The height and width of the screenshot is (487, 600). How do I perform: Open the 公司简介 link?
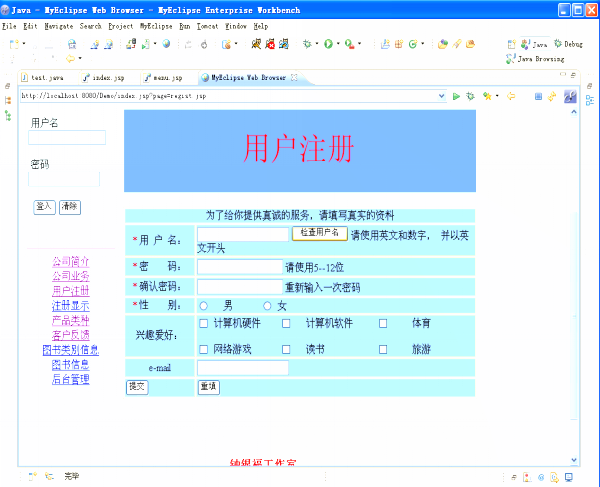[71, 262]
